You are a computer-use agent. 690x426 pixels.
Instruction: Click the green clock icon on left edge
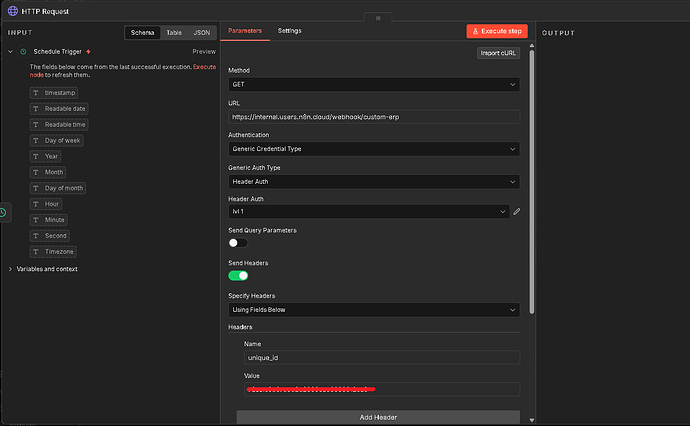pyautogui.click(x=4, y=212)
